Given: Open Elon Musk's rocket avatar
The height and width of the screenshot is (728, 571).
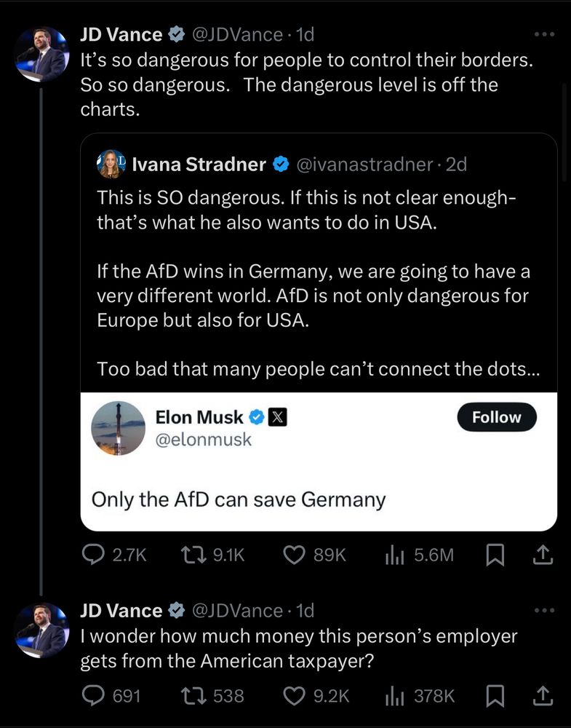Looking at the screenshot, I should 119,428.
